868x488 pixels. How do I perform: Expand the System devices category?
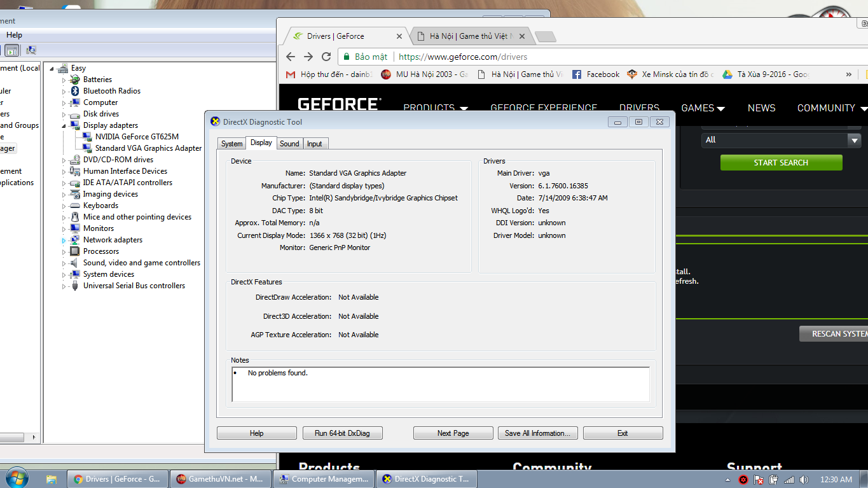(64, 275)
